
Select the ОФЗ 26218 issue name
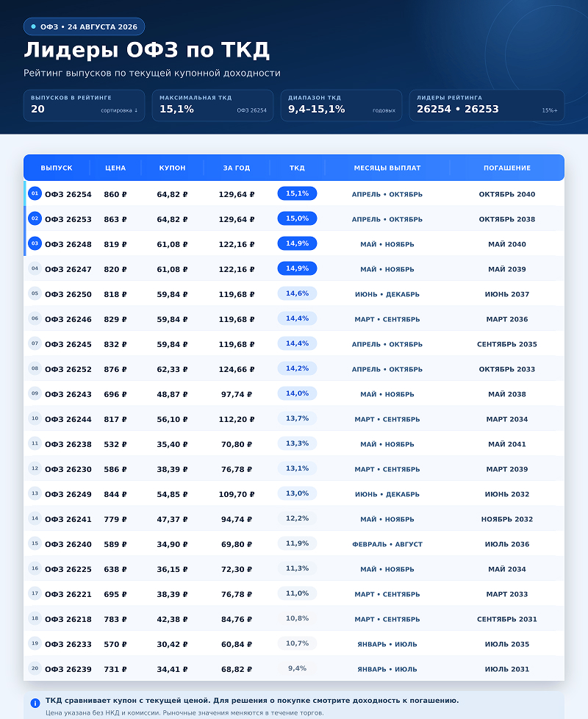68,619
